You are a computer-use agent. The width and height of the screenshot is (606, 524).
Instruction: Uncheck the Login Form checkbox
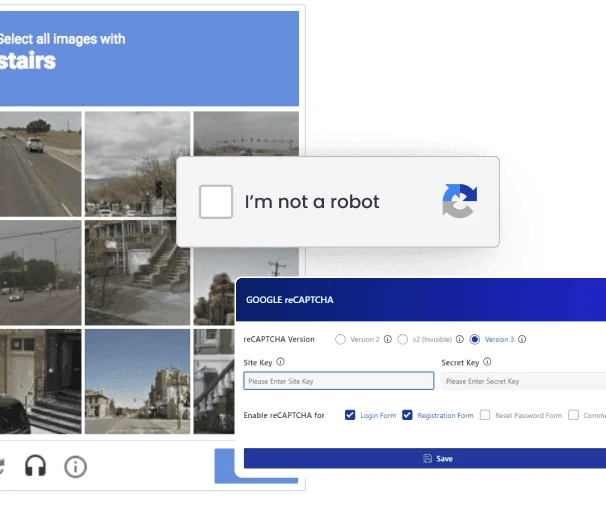[350, 415]
